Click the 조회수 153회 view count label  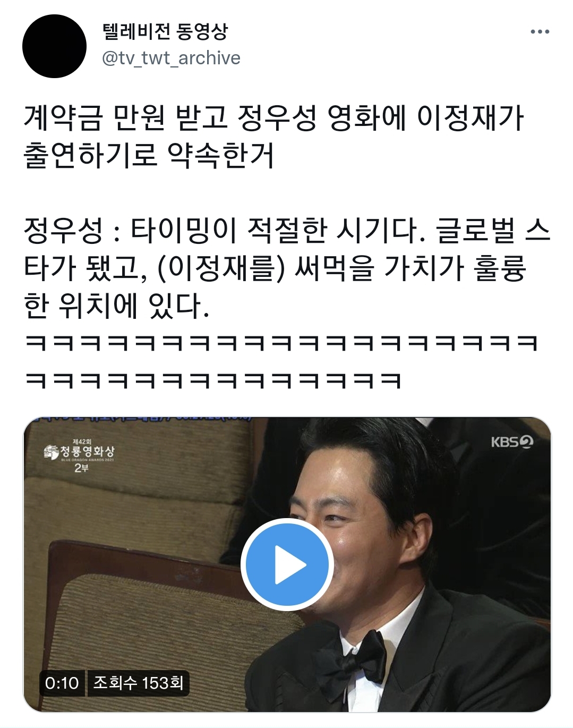138,683
